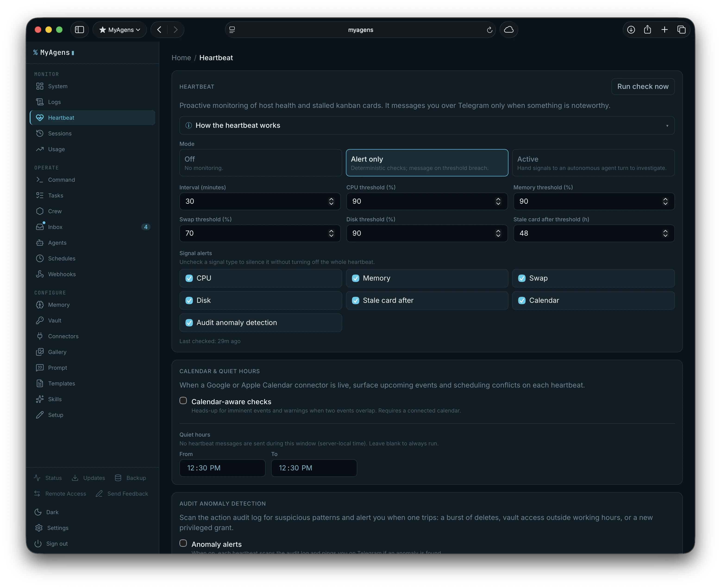Open Vault key icon

[40, 320]
